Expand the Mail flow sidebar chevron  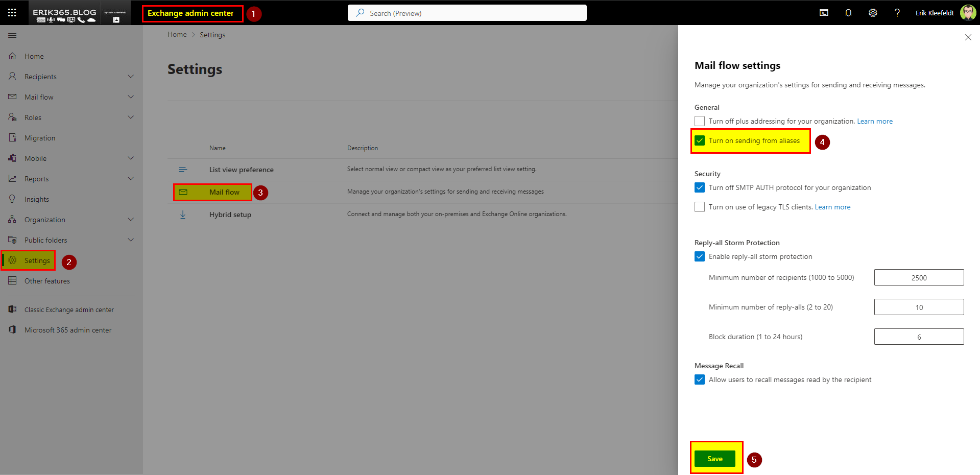pyautogui.click(x=131, y=97)
